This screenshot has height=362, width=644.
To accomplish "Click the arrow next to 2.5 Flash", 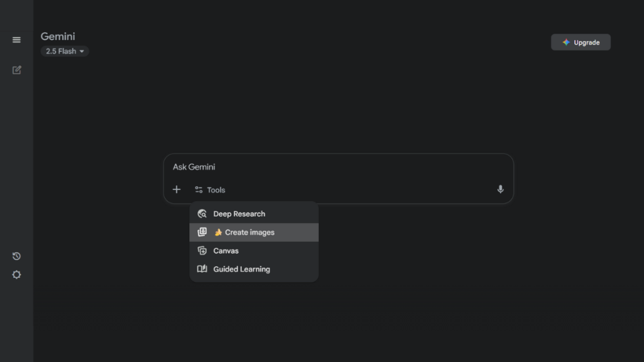I will 82,52.
